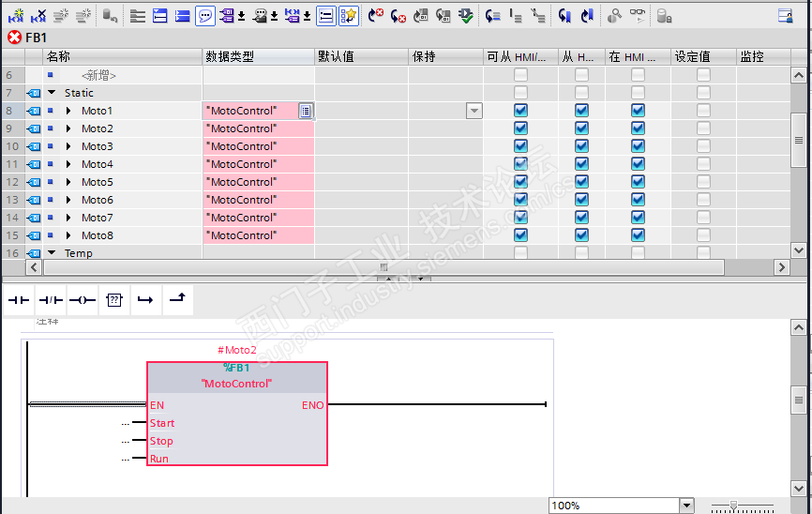Screen dimensions: 812x514
Task: Click the Delete network toolbar icon
Action: (x=38, y=16)
